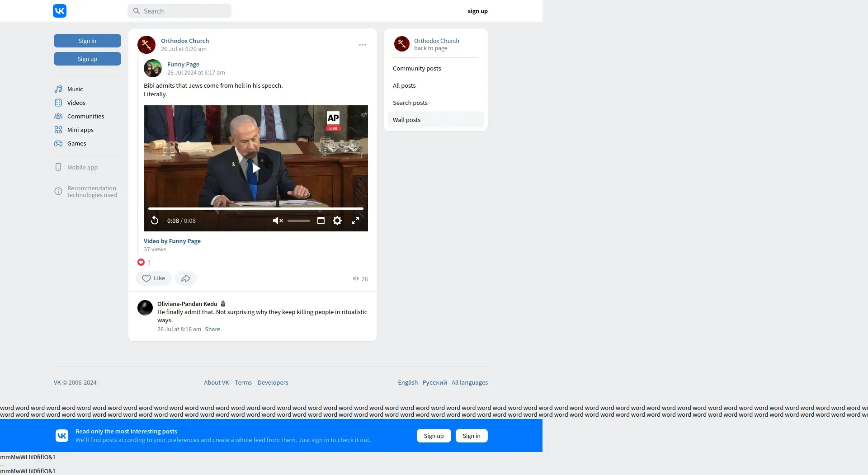Click the right panel Orthodox Church avatar
The image size is (868, 475).
[402, 44]
